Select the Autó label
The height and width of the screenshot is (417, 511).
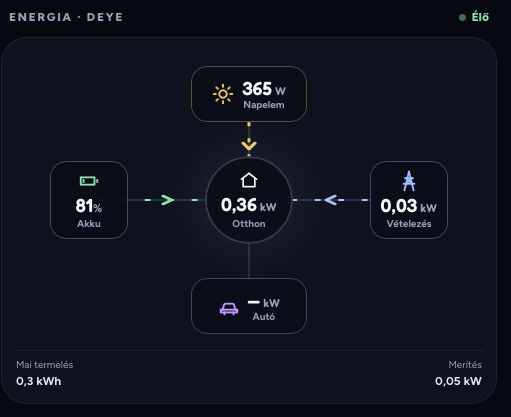tap(264, 317)
